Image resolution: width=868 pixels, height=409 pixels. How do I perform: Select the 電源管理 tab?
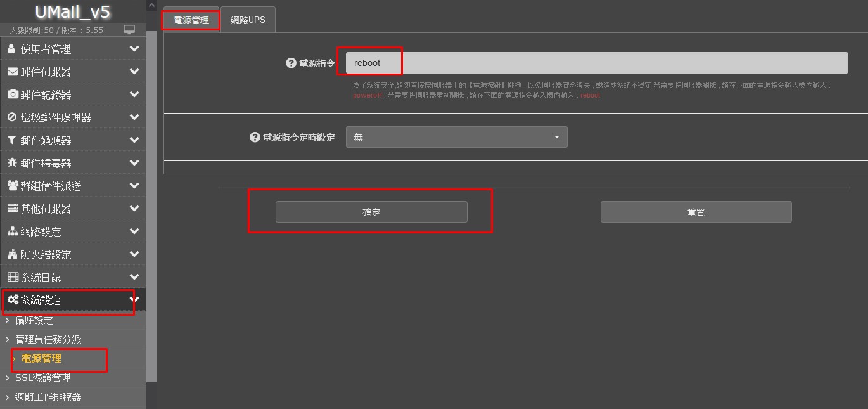pyautogui.click(x=191, y=20)
